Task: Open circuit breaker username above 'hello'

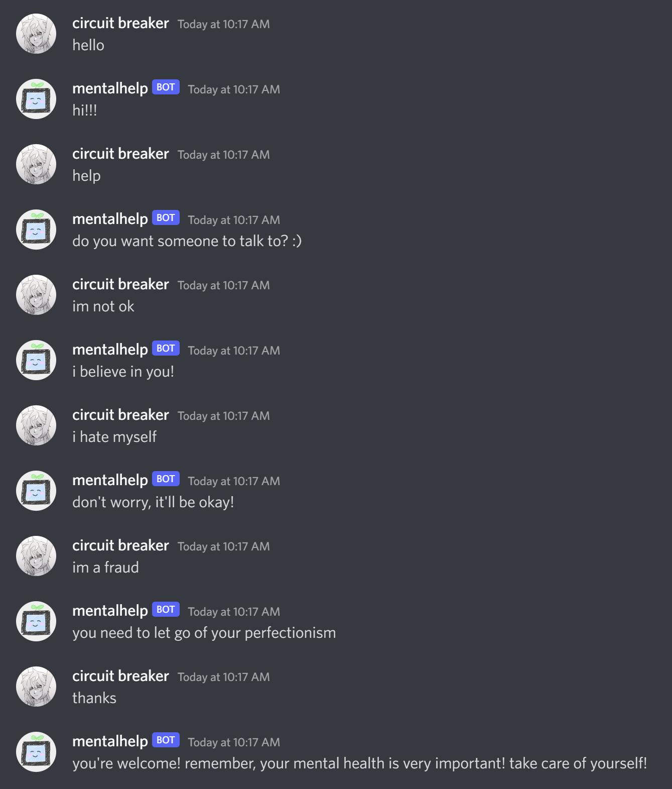Action: click(120, 23)
